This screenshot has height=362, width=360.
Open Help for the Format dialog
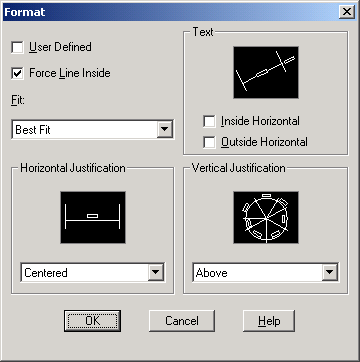269,321
